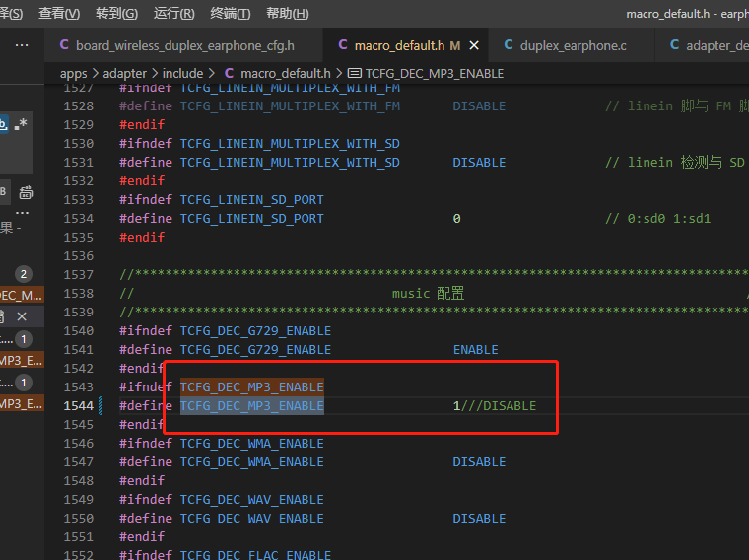Click the #endif on line 1551
The width and height of the screenshot is (749, 560).
pos(142,537)
